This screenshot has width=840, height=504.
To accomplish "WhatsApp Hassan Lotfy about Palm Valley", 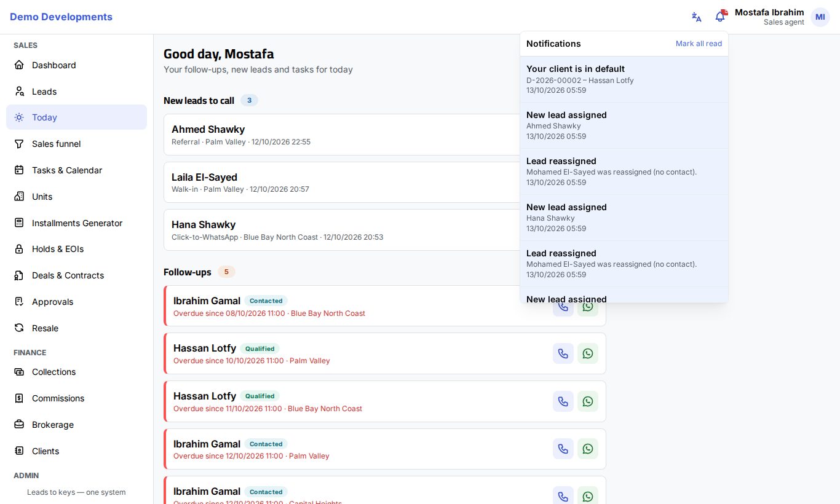I will (588, 353).
